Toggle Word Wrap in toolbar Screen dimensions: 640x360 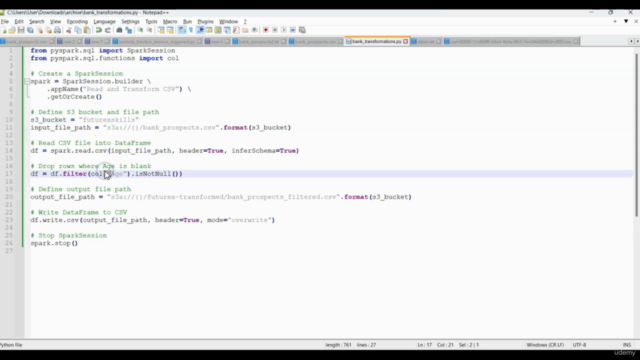tap(182, 30)
